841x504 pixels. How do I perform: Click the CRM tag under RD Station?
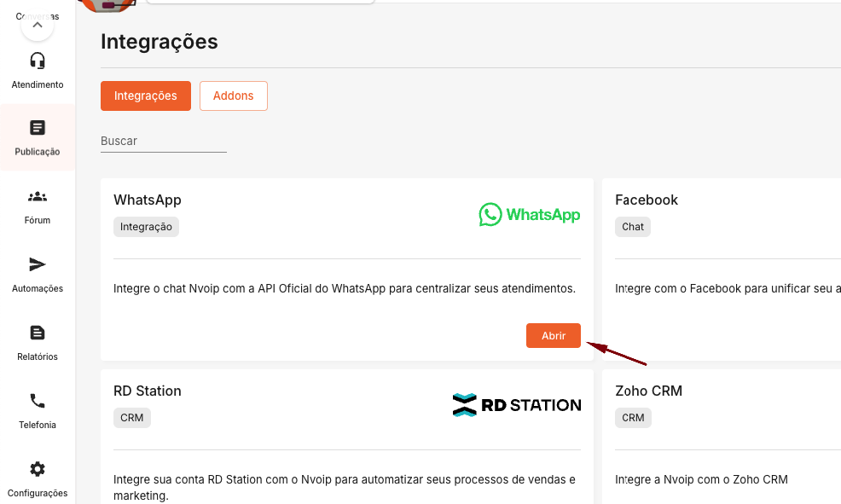(132, 418)
